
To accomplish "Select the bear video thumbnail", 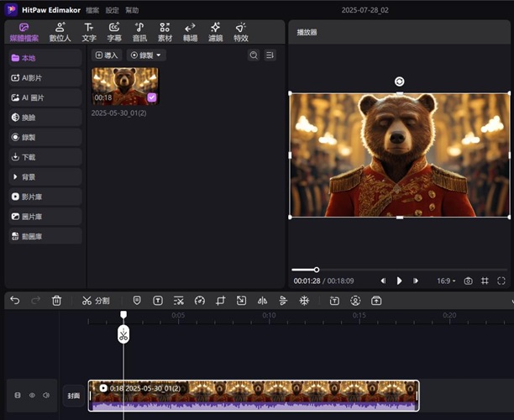I will (x=125, y=87).
